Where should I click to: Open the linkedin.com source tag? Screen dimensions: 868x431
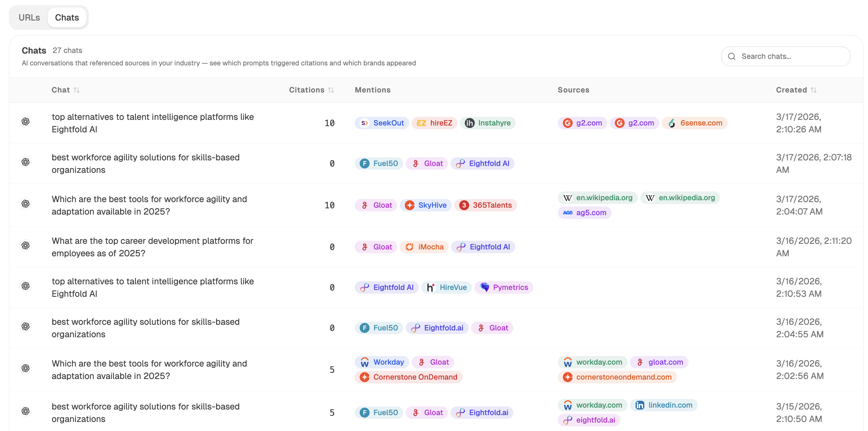(664, 406)
